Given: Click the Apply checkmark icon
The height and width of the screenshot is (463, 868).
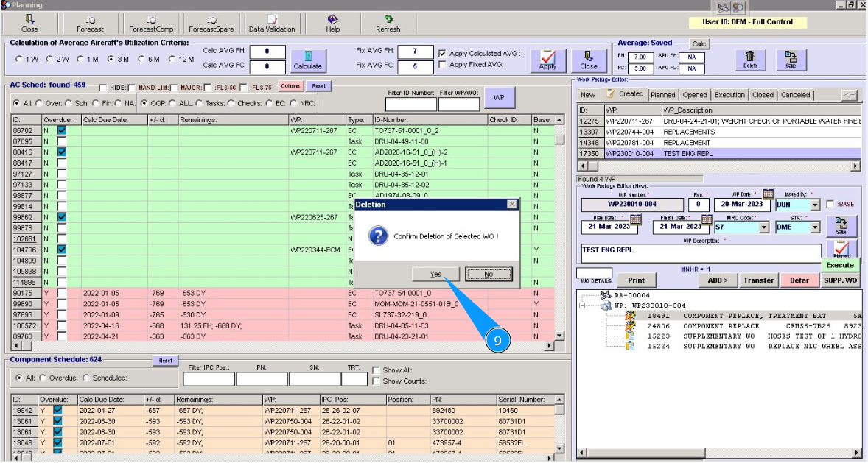Looking at the screenshot, I should point(548,57).
